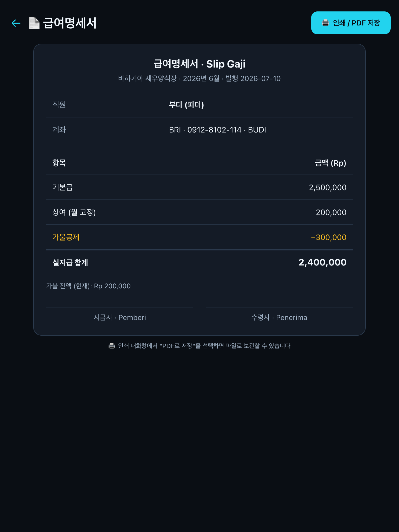Screen dimensions: 399x532
Task: Click the 가불공제 deduction label
Action: click(66, 237)
